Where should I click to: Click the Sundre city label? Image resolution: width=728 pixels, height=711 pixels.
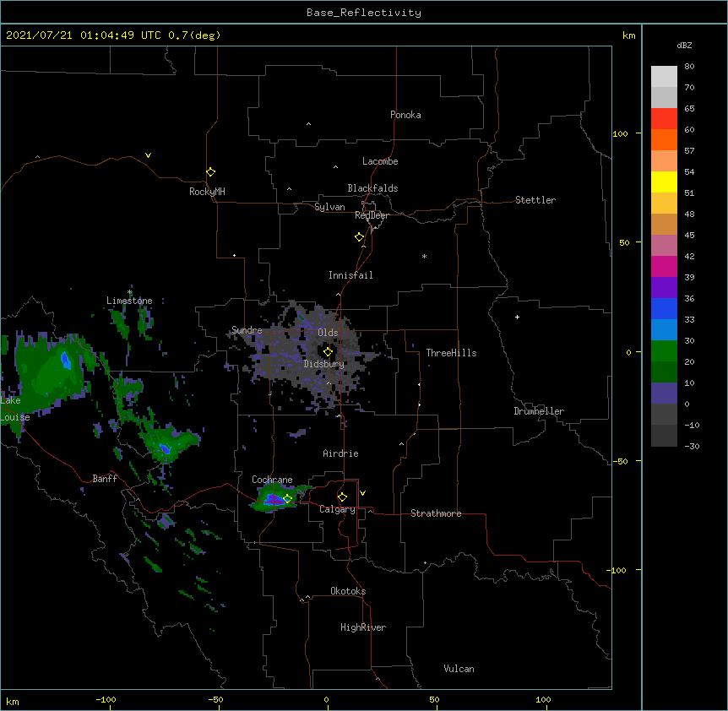pyautogui.click(x=247, y=330)
